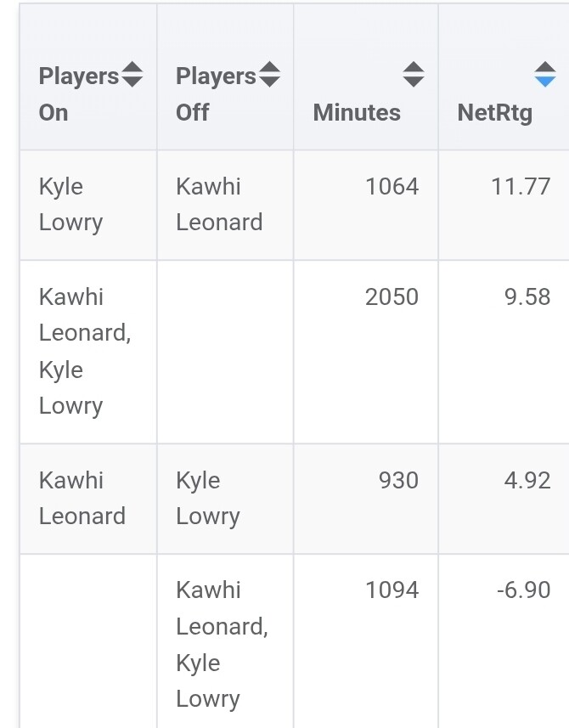This screenshot has height=728, width=569.
Task: Select the Players Off cell listing both players
Action: click(x=222, y=644)
